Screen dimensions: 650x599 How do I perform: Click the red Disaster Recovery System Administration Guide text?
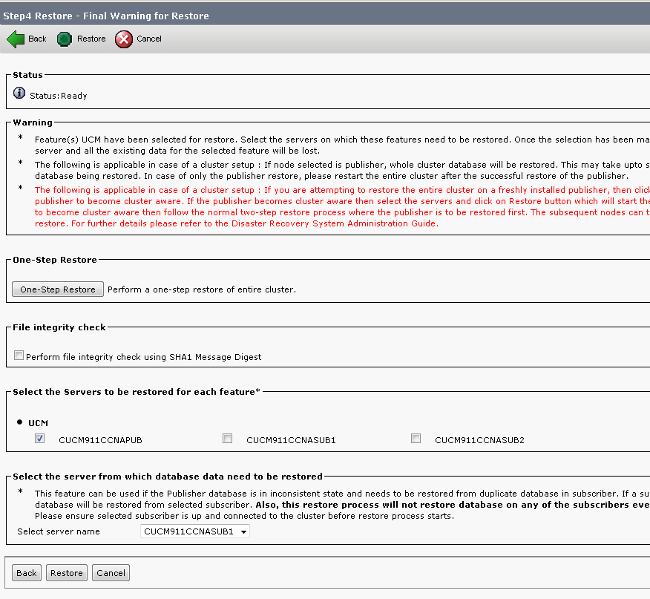pos(335,223)
